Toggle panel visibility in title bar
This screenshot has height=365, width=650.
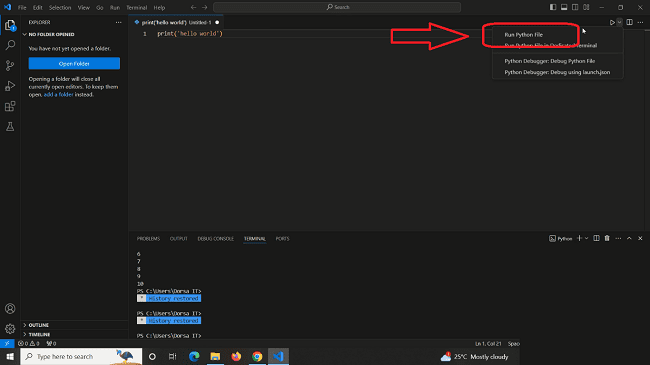coord(564,7)
